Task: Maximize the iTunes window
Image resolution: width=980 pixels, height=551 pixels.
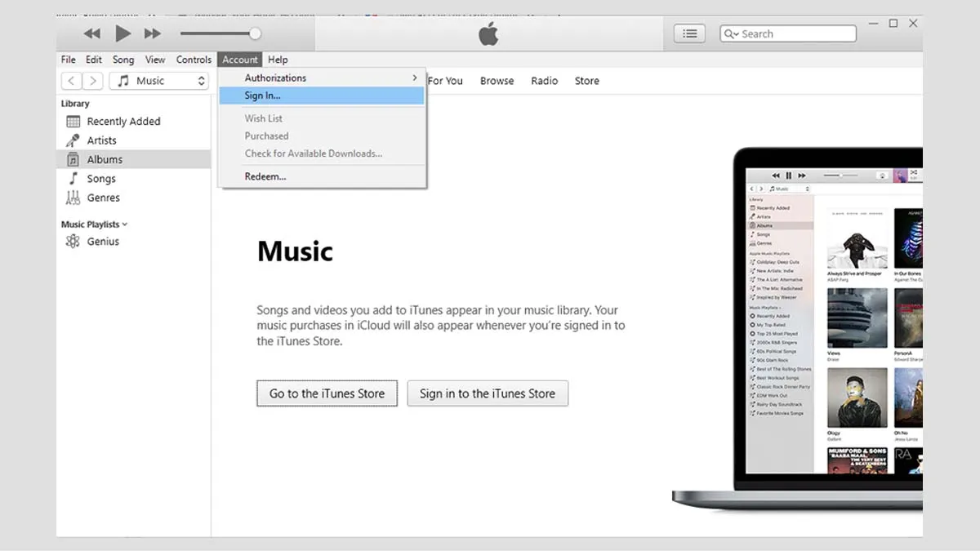Action: point(893,24)
